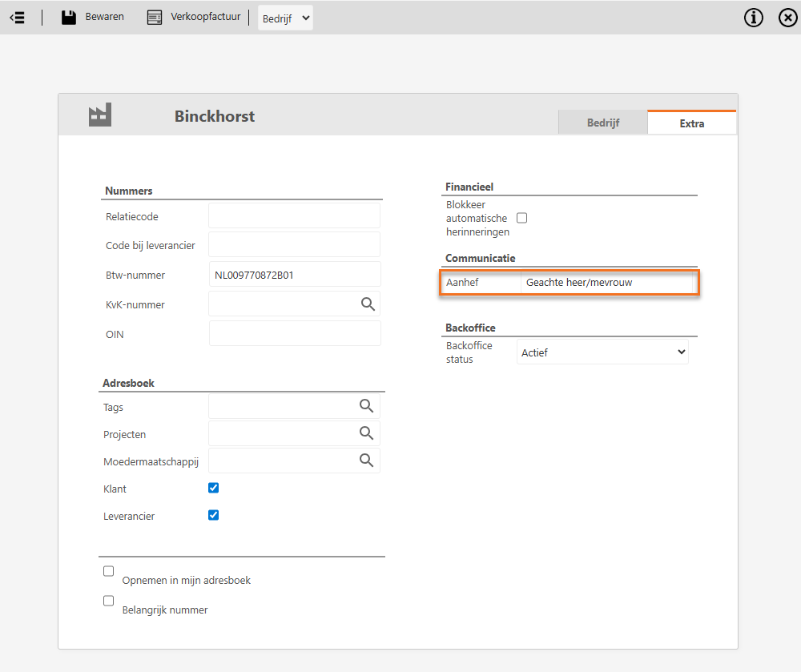This screenshot has height=672, width=801.
Task: Enable Blokkeer automatische herinneringen checkbox
Action: (522, 218)
